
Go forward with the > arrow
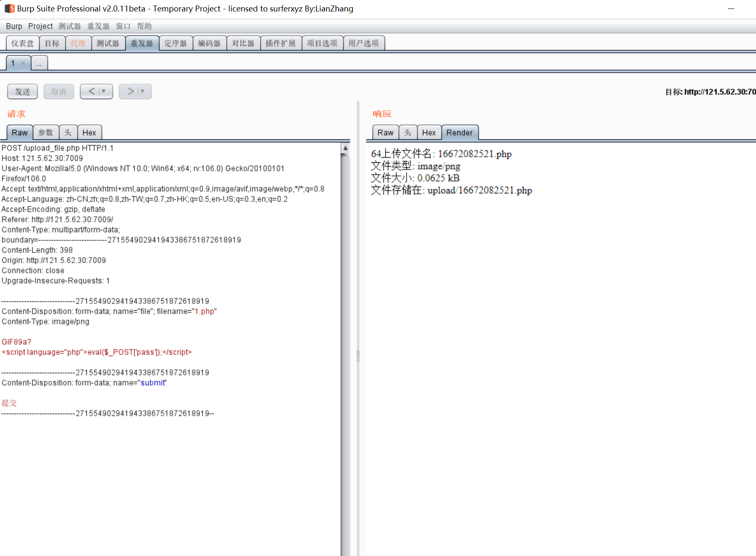pyautogui.click(x=130, y=91)
